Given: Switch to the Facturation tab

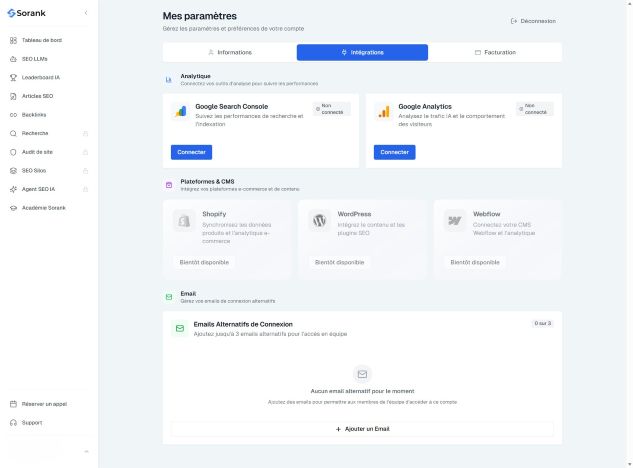Looking at the screenshot, I should (495, 52).
